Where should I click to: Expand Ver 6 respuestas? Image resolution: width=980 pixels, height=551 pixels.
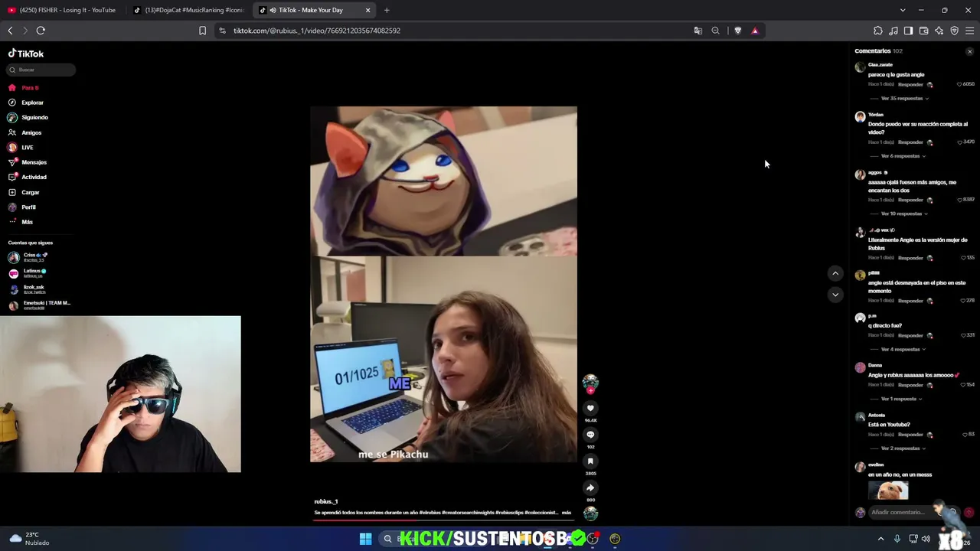tap(903, 156)
